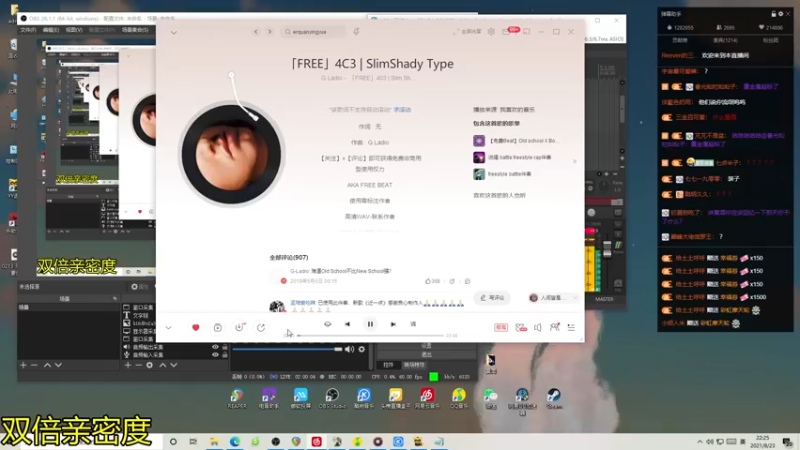Collapse the song detail page with the top-left chevron
This screenshot has width=800, height=450.
pyautogui.click(x=174, y=33)
